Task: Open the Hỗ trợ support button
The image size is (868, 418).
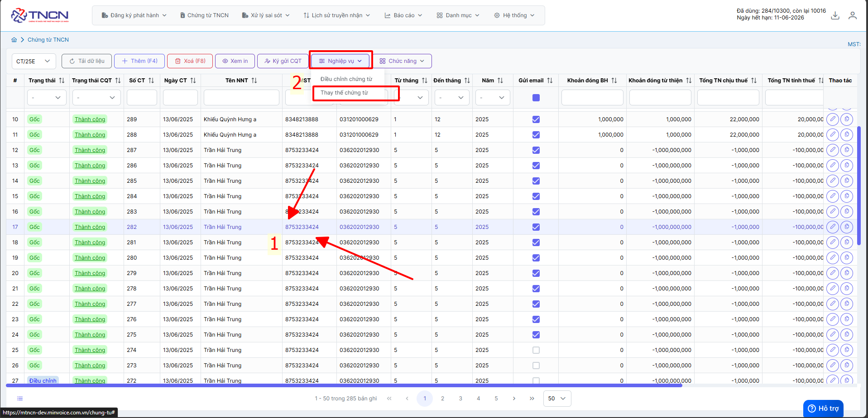Action: point(823,408)
